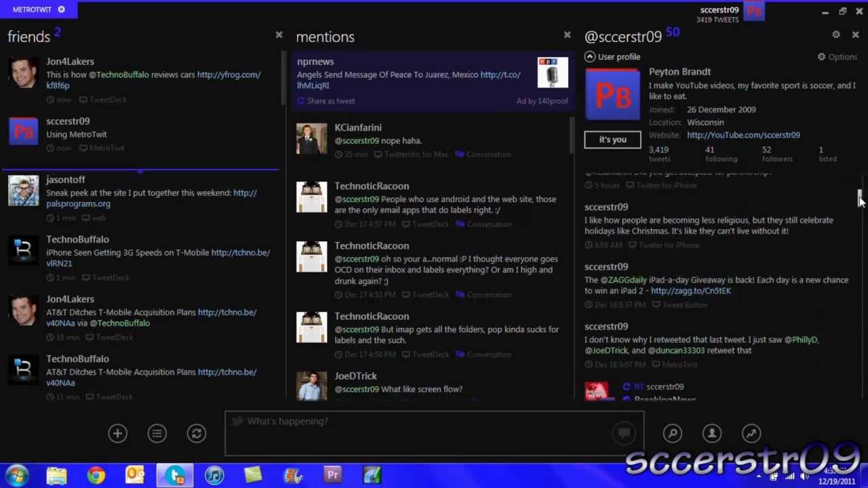
Task: Close the @sccerstr09 profile column
Action: [x=855, y=35]
